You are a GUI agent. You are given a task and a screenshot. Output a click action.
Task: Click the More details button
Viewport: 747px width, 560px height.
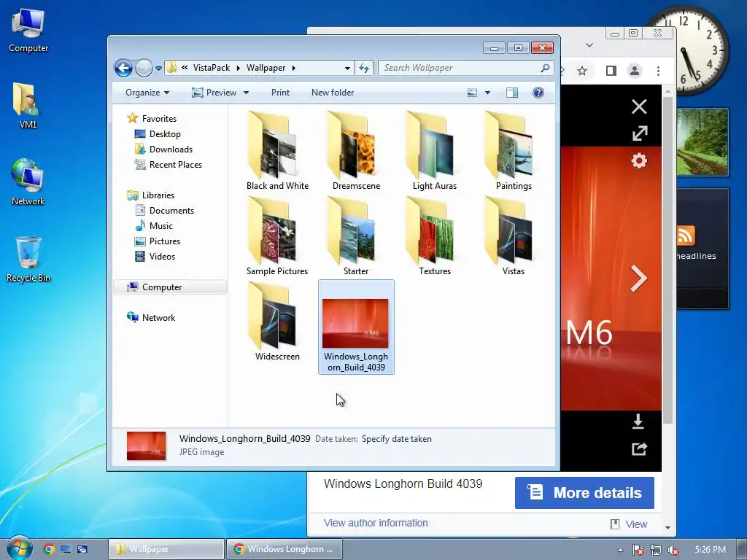point(584,493)
